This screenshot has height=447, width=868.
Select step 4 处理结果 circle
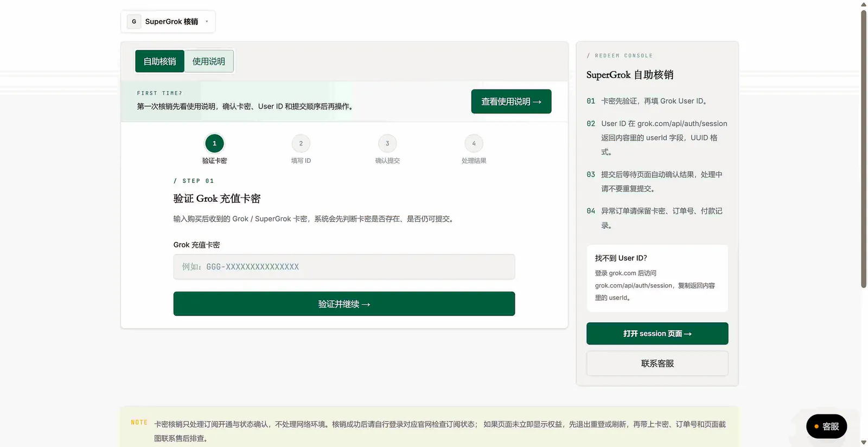(474, 143)
